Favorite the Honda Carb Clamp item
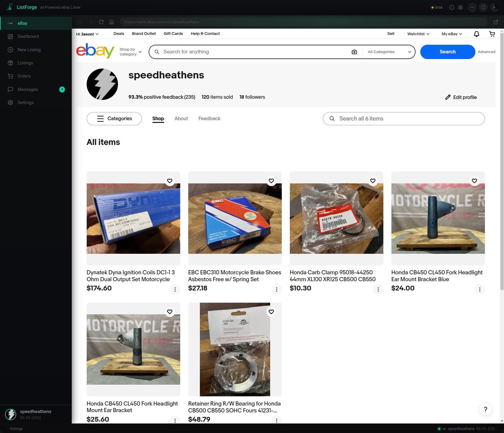 pyautogui.click(x=373, y=181)
